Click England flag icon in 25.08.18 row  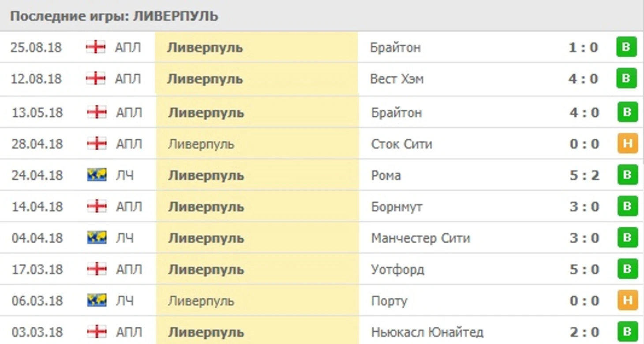point(96,47)
